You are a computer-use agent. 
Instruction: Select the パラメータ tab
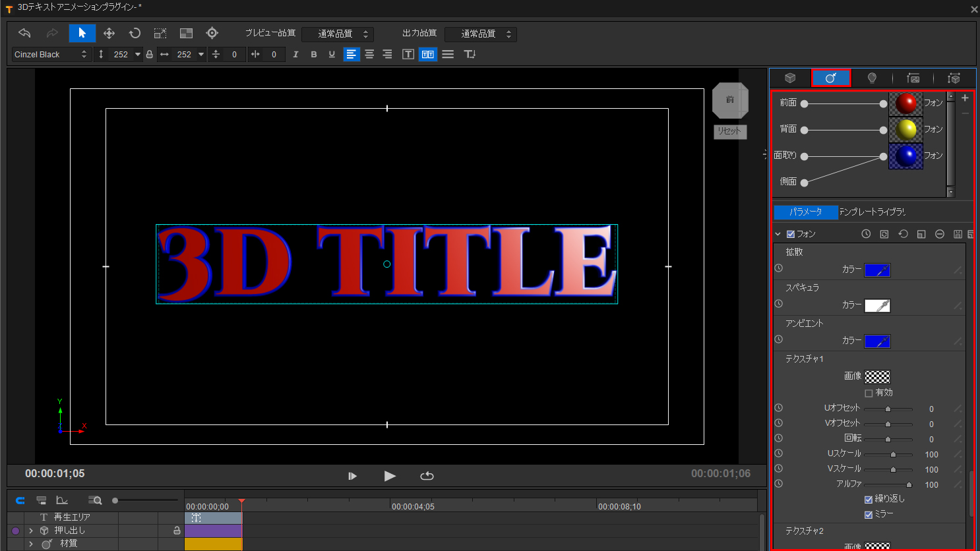coord(805,212)
